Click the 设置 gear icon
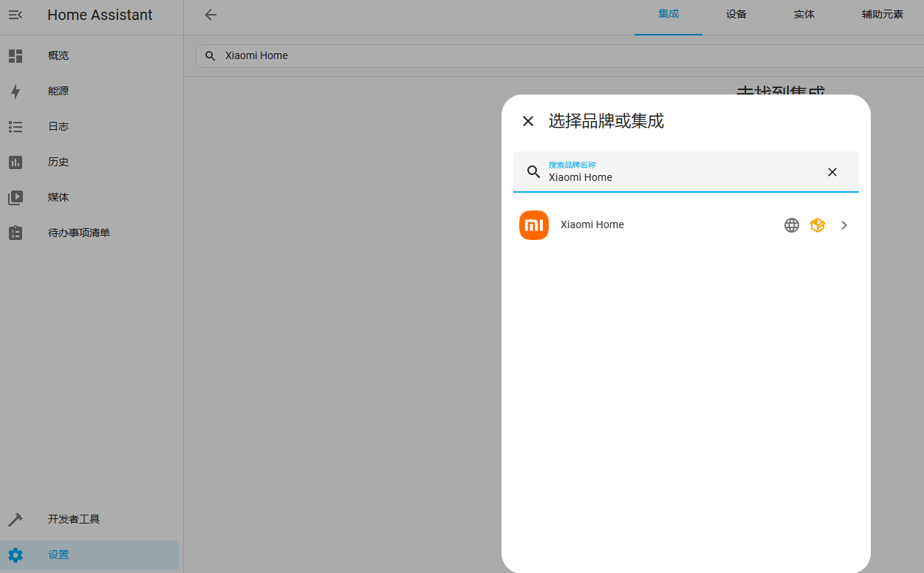 click(16, 555)
